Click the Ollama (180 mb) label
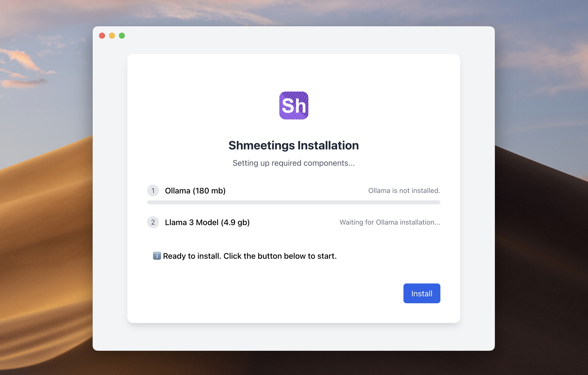The width and height of the screenshot is (588, 375). (195, 190)
